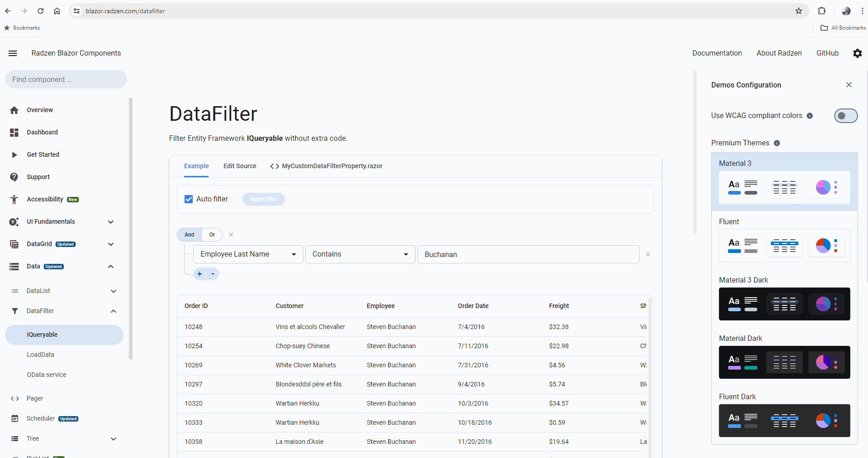Viewport: 868px width, 458px height.
Task: Choose the Material 3 Dark theme swatch
Action: [x=785, y=304]
